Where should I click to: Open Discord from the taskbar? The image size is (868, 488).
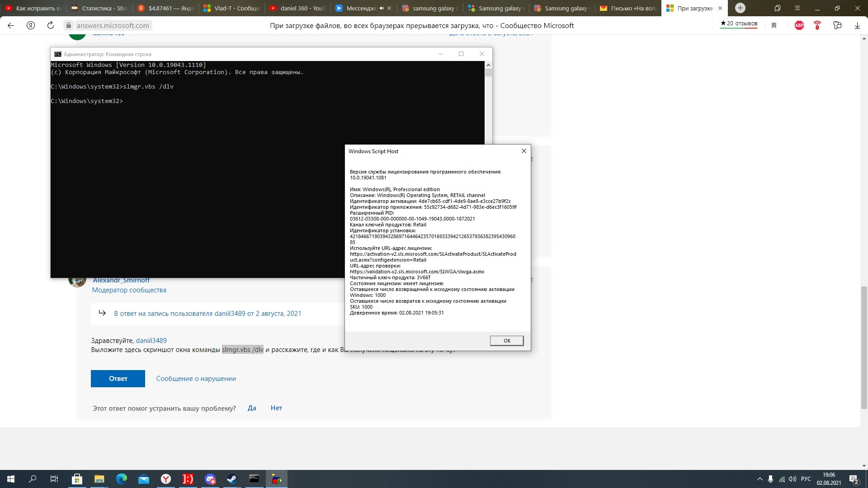(210, 479)
